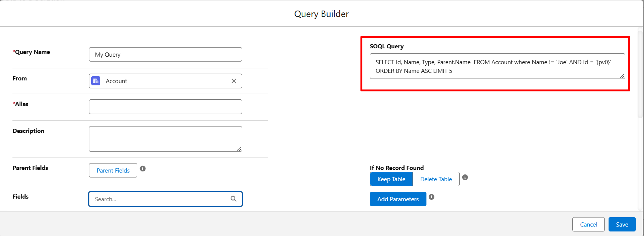Click info icon next to Add Parameters
The image size is (644, 236).
coord(431,197)
